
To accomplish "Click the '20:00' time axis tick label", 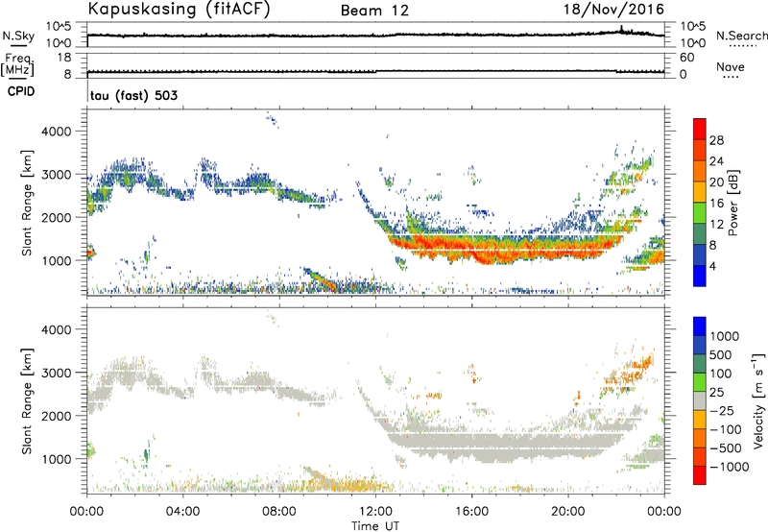I will pos(568,512).
